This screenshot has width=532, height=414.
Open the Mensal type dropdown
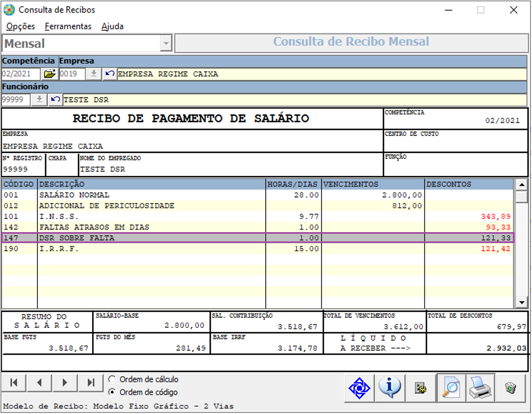click(166, 44)
